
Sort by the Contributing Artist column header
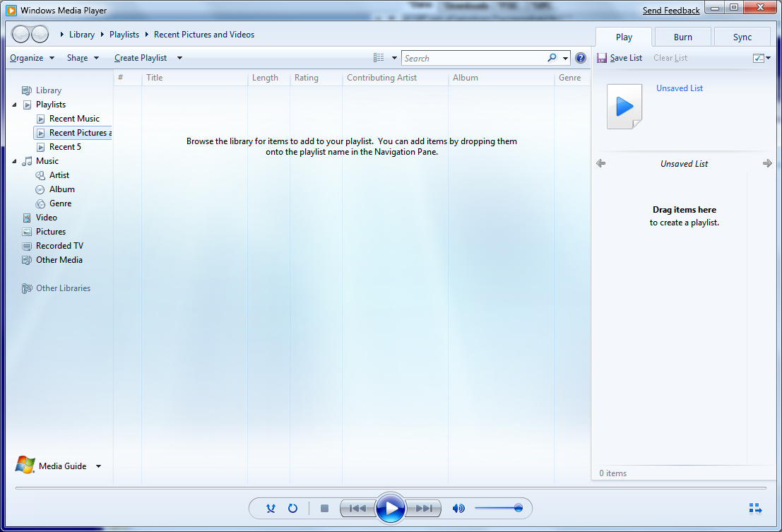(396, 78)
